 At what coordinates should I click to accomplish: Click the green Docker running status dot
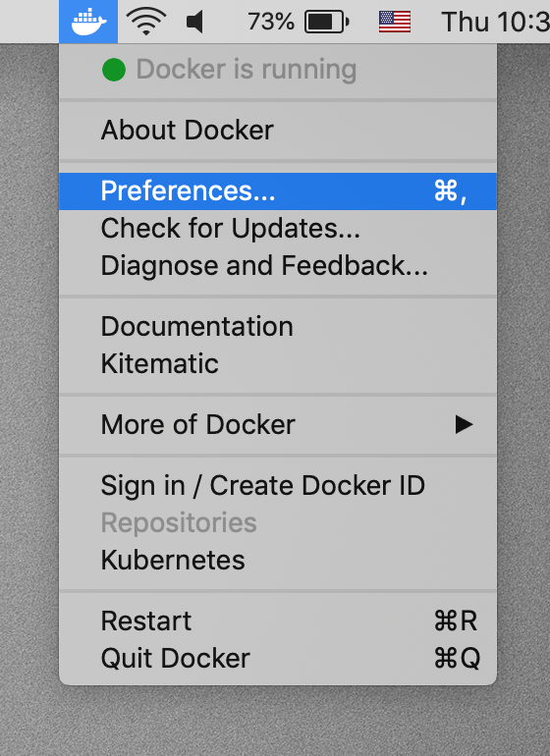coord(114,70)
